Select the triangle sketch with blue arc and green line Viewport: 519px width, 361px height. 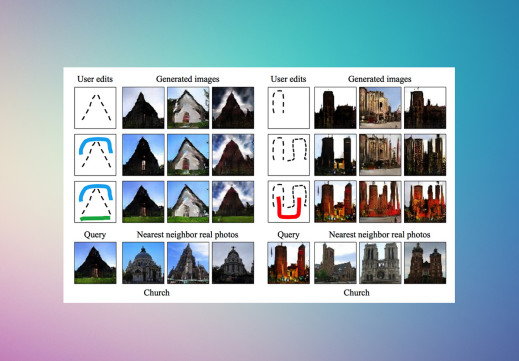95,202
